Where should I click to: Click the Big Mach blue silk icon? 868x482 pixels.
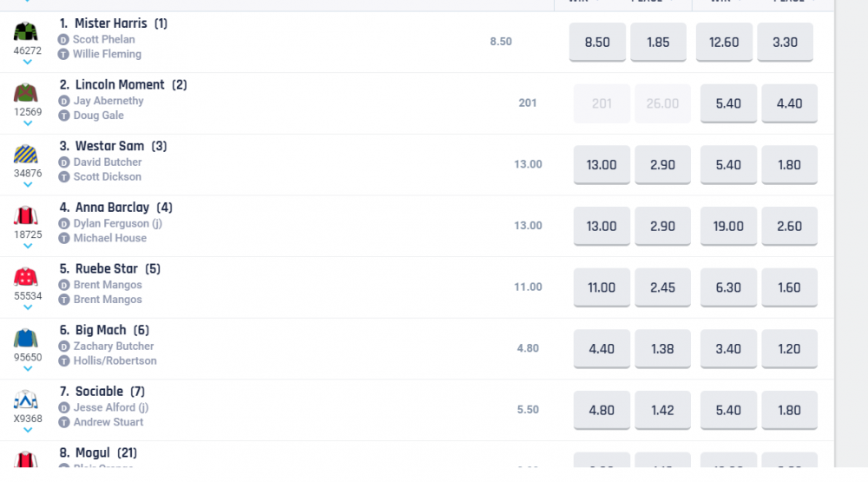click(27, 339)
